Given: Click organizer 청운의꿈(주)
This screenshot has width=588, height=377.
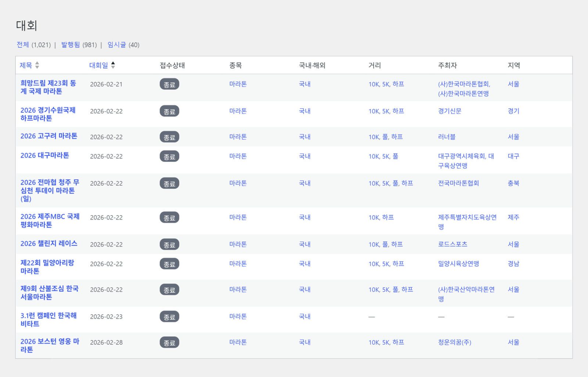Looking at the screenshot, I should pos(455,342).
